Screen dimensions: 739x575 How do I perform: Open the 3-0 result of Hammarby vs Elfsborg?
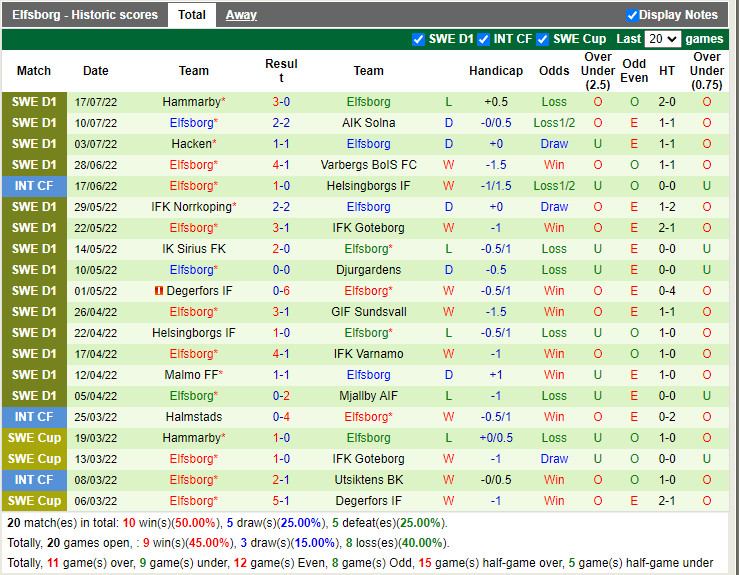(281, 102)
